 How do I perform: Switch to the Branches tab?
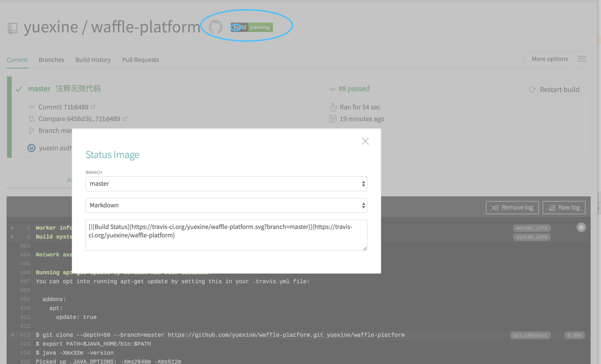(51, 59)
